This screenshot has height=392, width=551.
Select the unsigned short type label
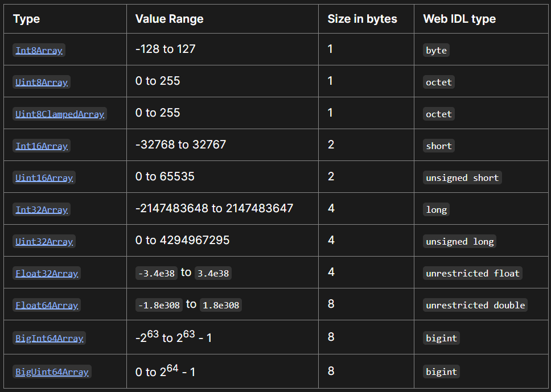pos(462,178)
